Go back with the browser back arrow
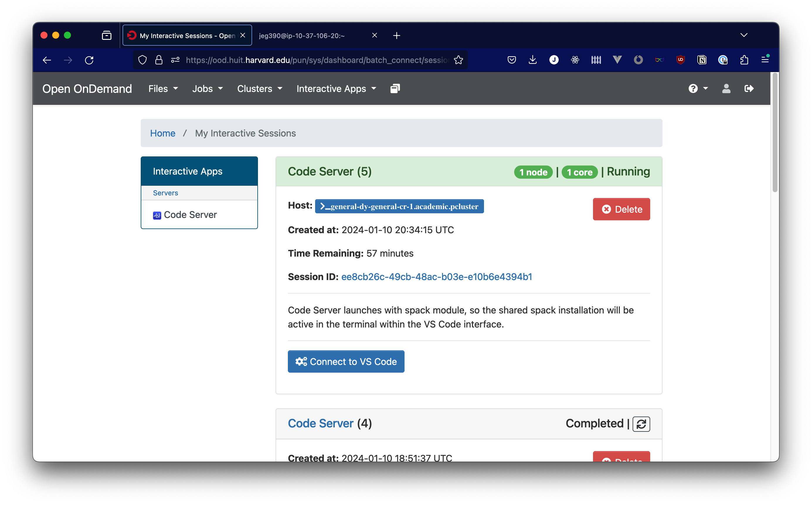 click(x=47, y=60)
